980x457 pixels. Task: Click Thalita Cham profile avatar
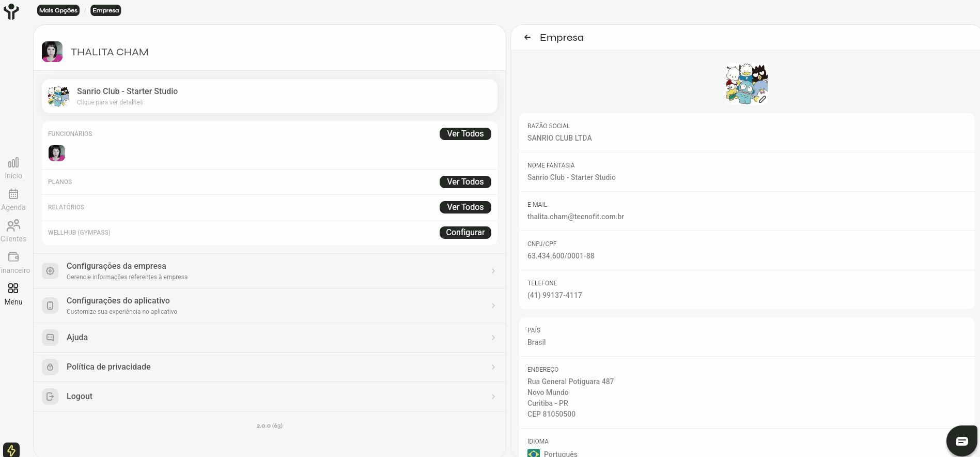(52, 52)
